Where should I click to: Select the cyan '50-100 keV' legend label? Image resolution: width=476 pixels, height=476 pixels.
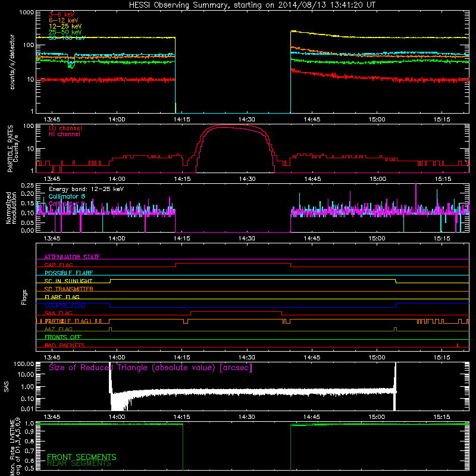67,38
